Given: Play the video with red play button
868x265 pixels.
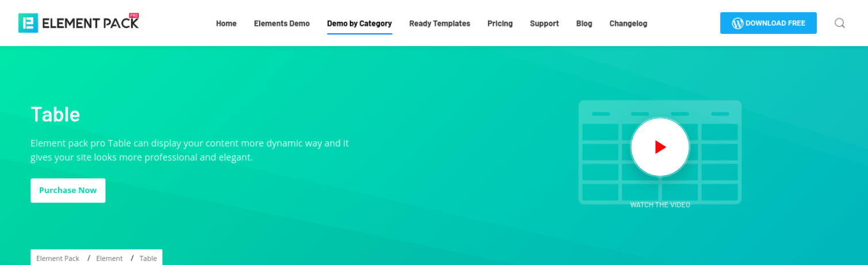Looking at the screenshot, I should tap(660, 148).
